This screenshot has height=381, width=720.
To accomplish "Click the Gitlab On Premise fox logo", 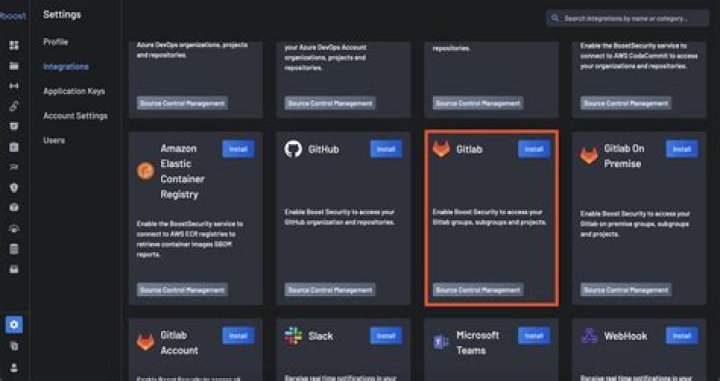I will tap(589, 156).
